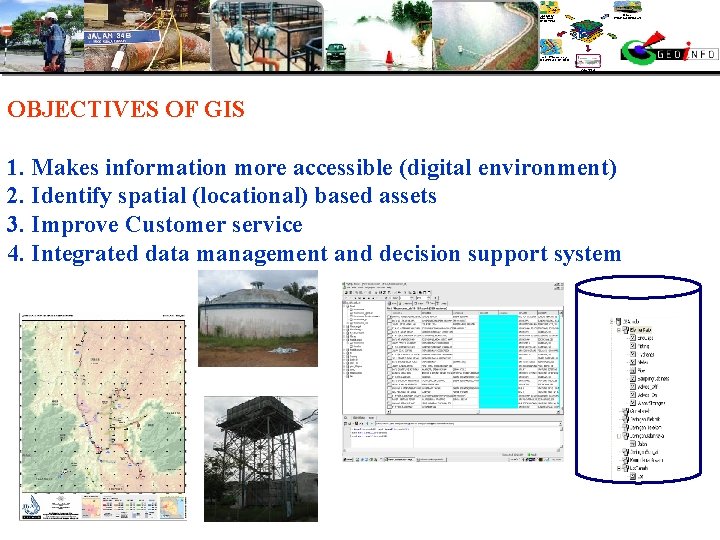The width and height of the screenshot is (720, 540).
Task: Click the layer tree inside cylinder
Action: 641,399
